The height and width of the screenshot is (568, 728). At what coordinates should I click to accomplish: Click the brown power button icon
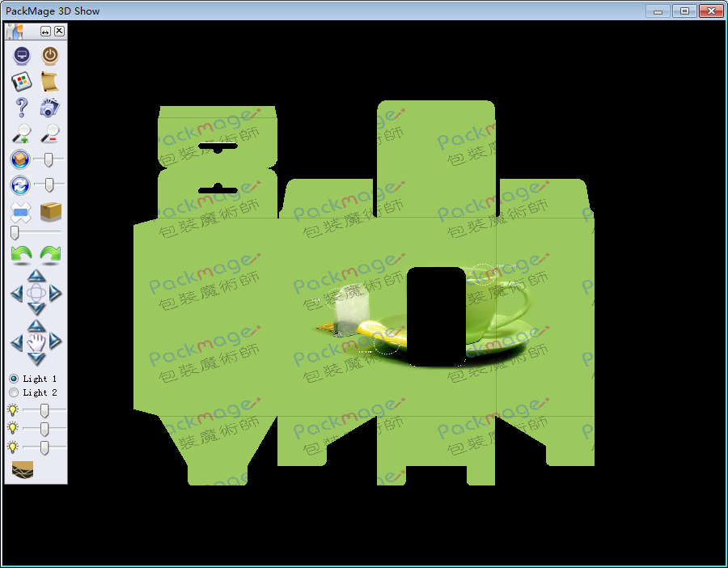coord(49,56)
